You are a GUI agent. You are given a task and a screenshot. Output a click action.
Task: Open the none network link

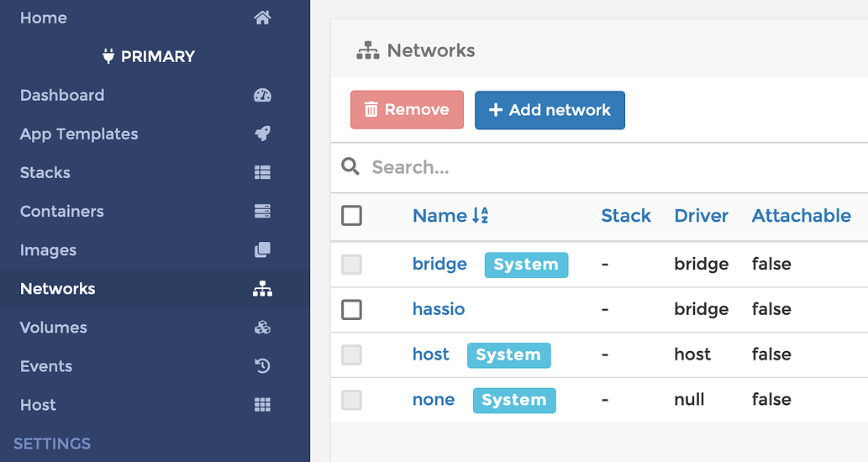point(434,400)
